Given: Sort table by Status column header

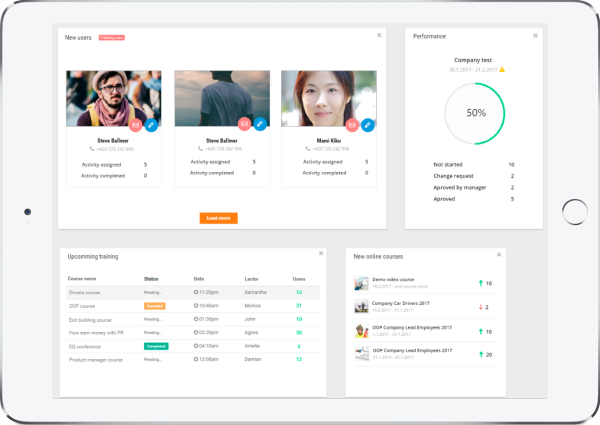Looking at the screenshot, I should click(151, 279).
